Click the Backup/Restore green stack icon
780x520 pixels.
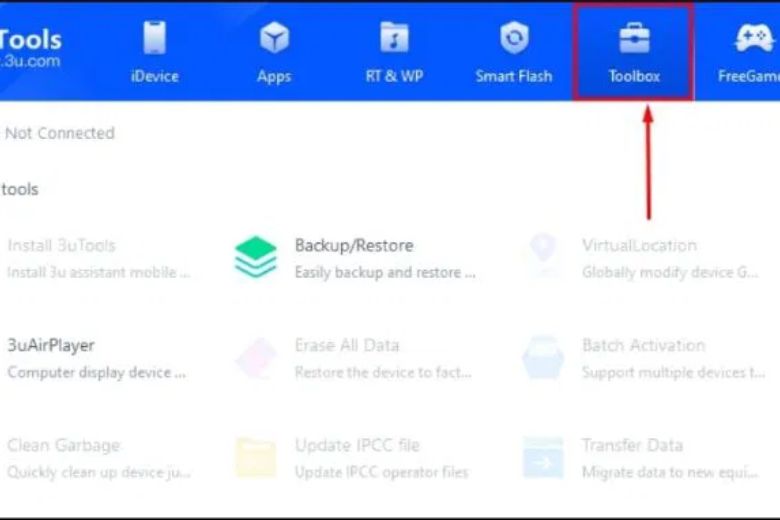256,257
